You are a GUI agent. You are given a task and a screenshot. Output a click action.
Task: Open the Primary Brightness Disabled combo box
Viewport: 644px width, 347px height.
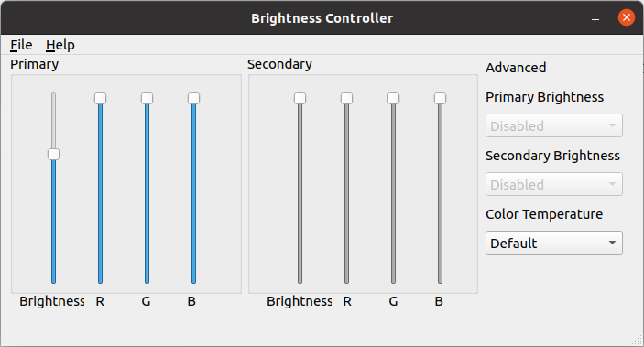click(x=554, y=125)
